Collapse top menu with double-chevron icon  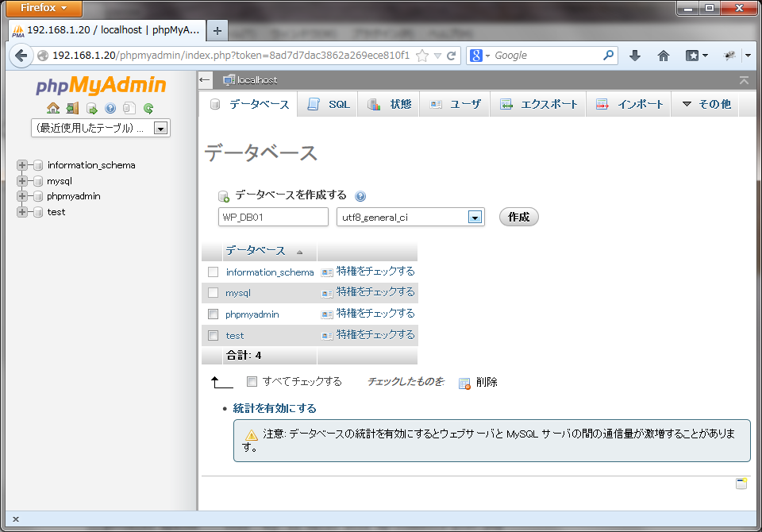744,80
